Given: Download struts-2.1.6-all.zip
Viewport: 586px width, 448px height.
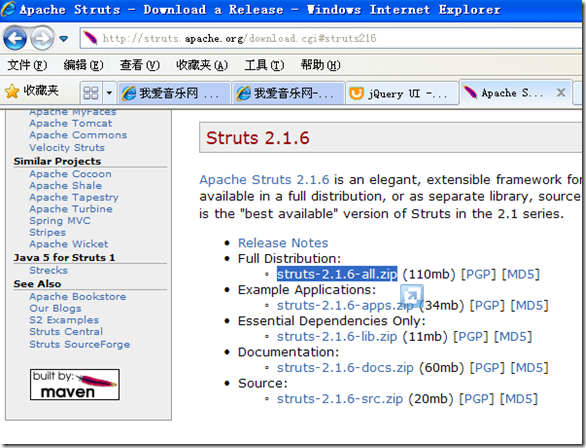Looking at the screenshot, I should (337, 274).
